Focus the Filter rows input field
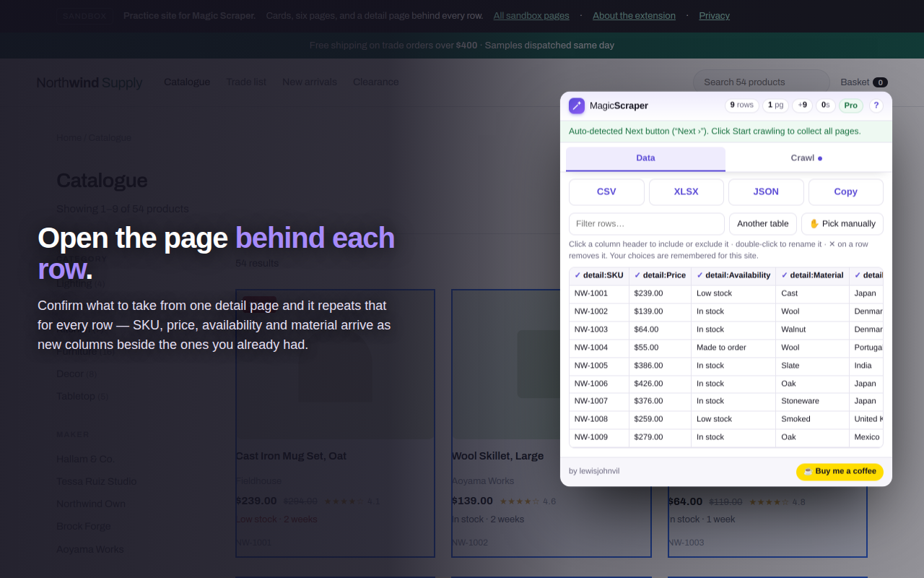The image size is (924, 578). click(647, 224)
